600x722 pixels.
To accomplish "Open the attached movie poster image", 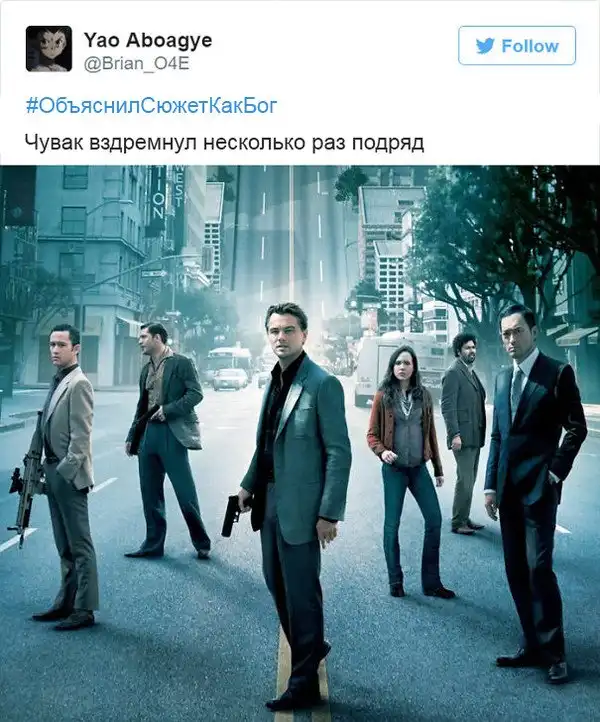I will (x=300, y=443).
